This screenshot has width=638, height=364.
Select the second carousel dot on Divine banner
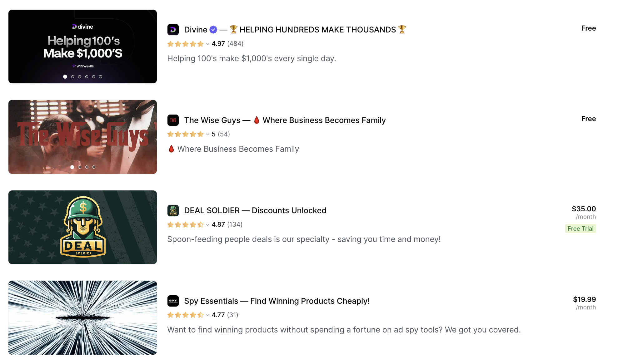click(72, 76)
